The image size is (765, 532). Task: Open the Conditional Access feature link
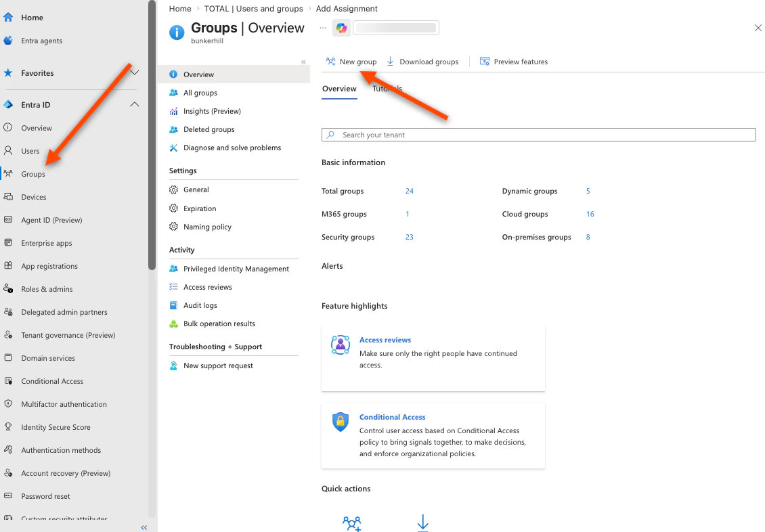[x=392, y=417]
